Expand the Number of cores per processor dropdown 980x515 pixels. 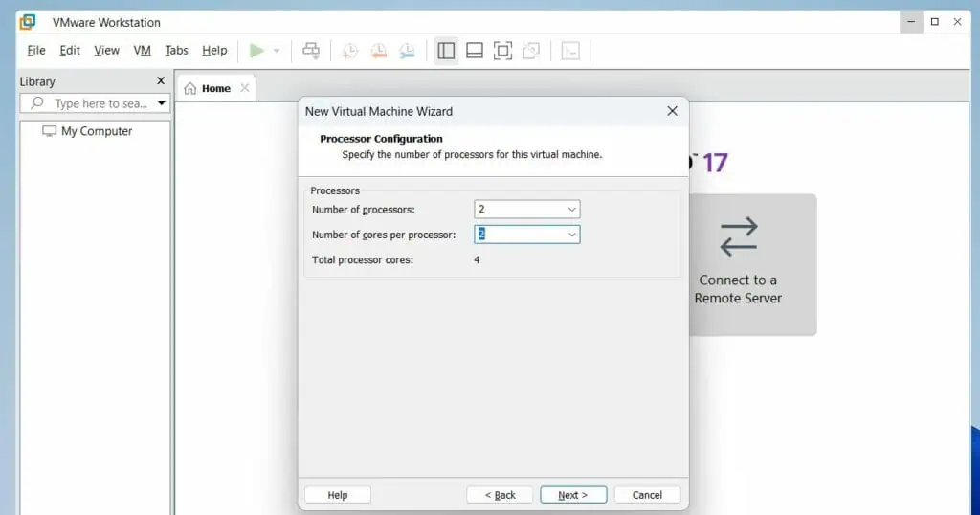coord(571,235)
